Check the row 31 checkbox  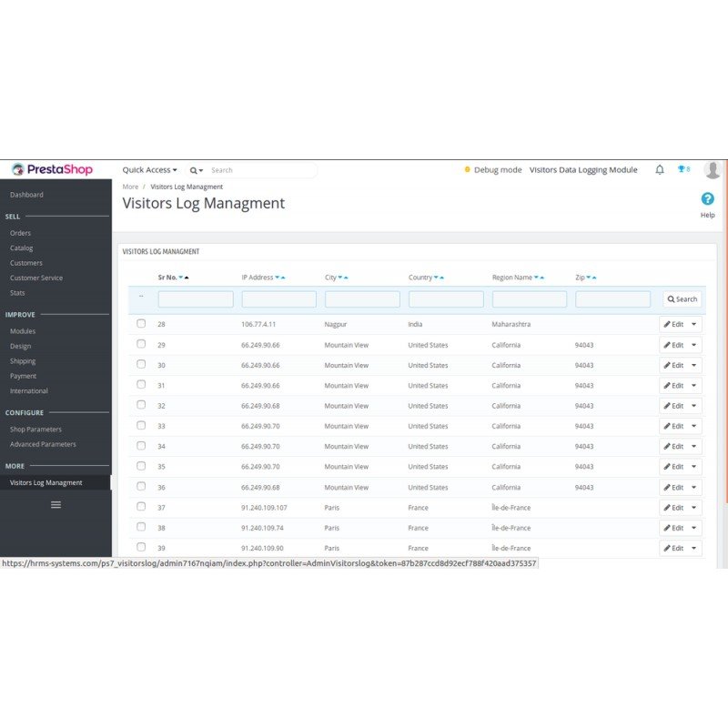tap(141, 384)
